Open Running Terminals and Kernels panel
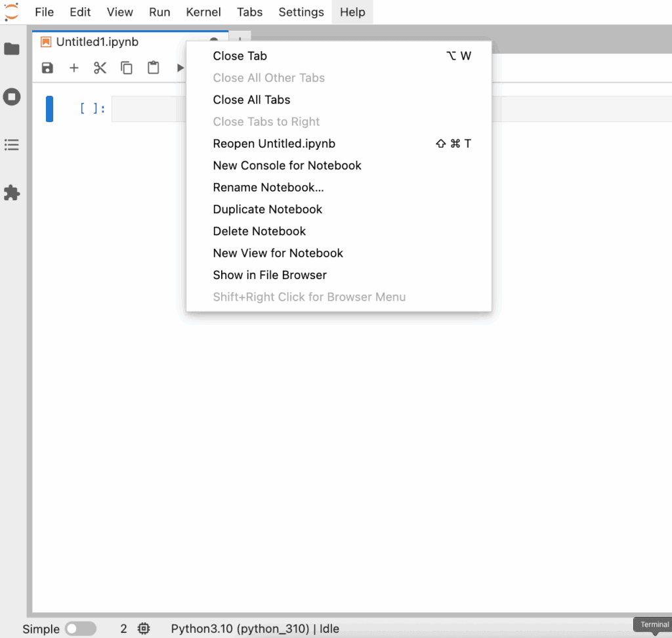This screenshot has width=672, height=638. click(x=12, y=97)
